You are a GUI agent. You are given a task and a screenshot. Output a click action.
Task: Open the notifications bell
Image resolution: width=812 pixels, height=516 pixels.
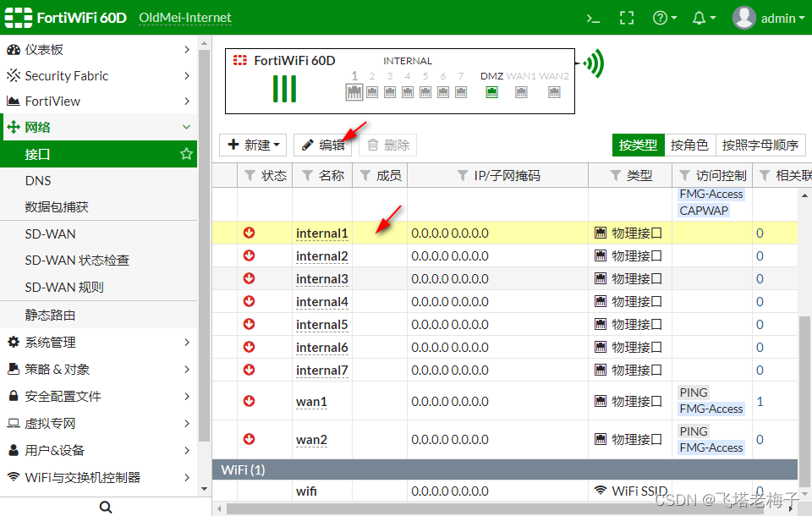pyautogui.click(x=704, y=18)
